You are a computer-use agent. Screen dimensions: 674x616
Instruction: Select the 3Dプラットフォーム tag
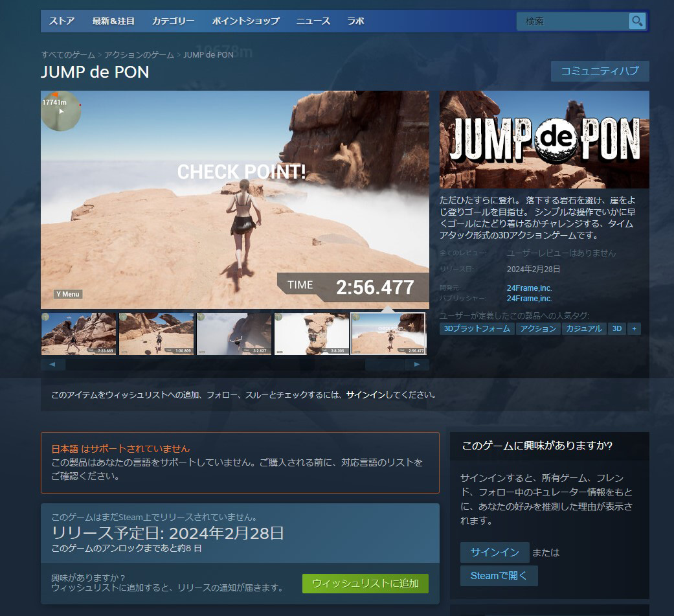pyautogui.click(x=477, y=329)
